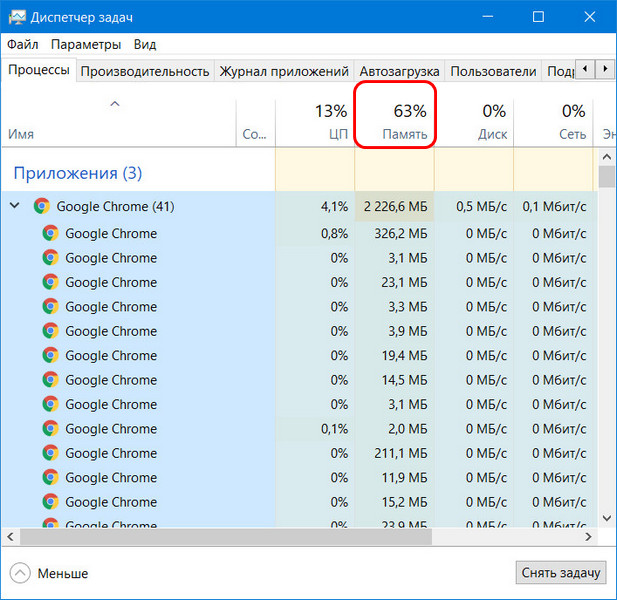Open the Файл menu
Screen dimensions: 617x600
click(x=22, y=44)
